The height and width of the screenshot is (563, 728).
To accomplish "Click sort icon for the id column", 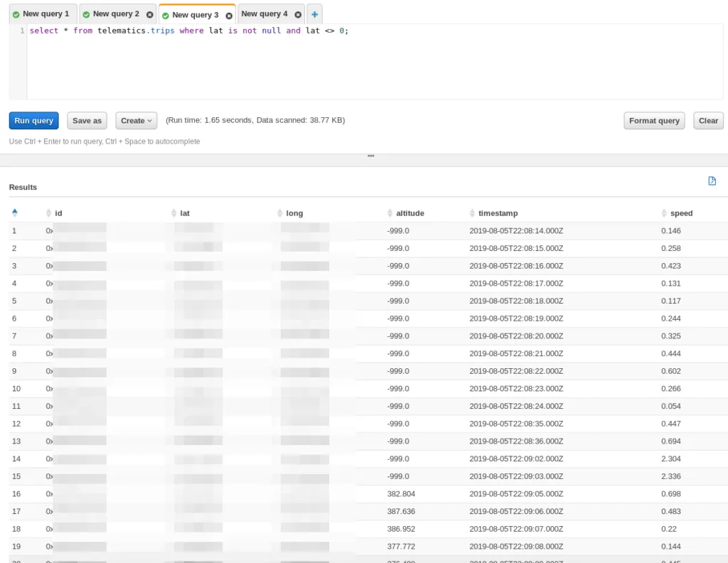I will click(49, 213).
